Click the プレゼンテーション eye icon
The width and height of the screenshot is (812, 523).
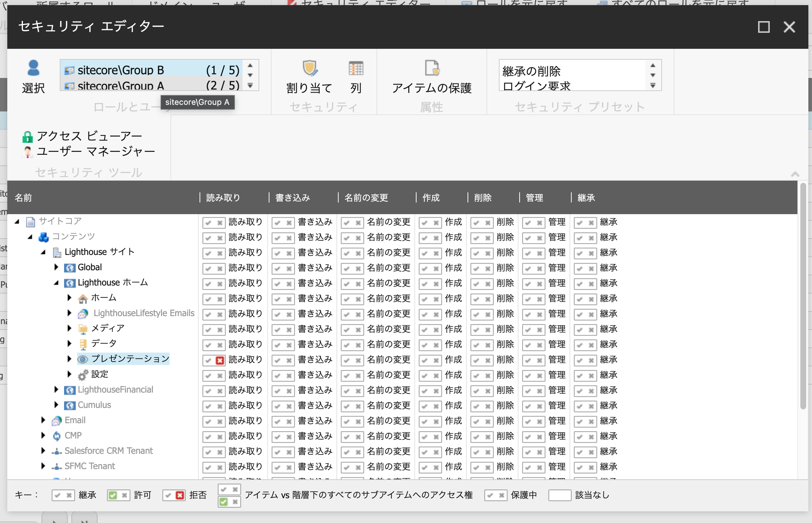point(83,359)
